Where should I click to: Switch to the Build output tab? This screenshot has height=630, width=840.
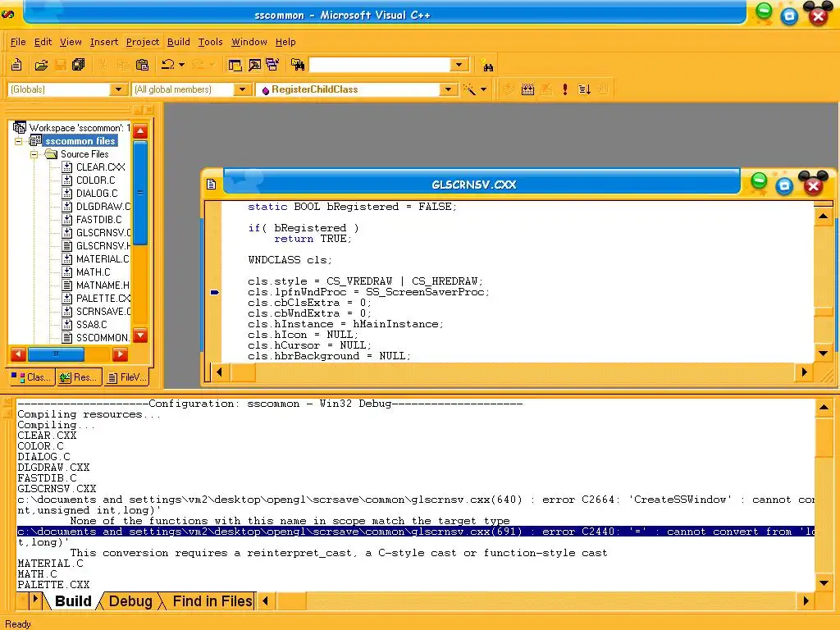coord(73,601)
